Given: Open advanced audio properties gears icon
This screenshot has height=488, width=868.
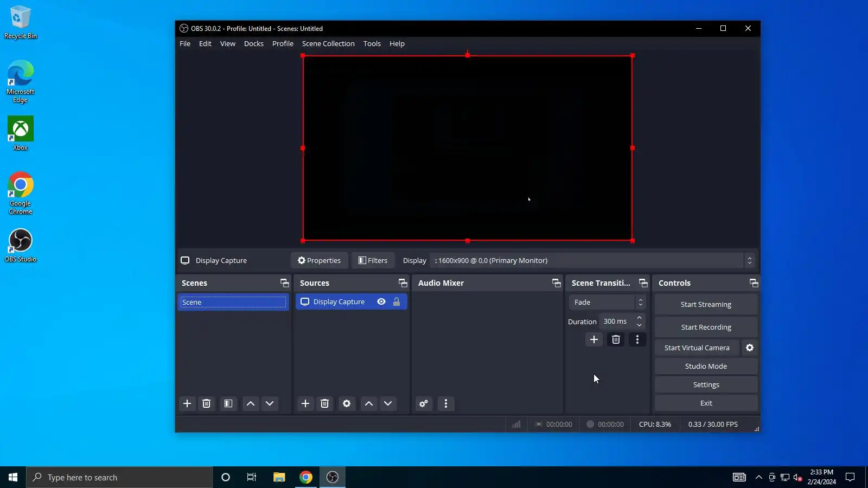Looking at the screenshot, I should tap(424, 403).
